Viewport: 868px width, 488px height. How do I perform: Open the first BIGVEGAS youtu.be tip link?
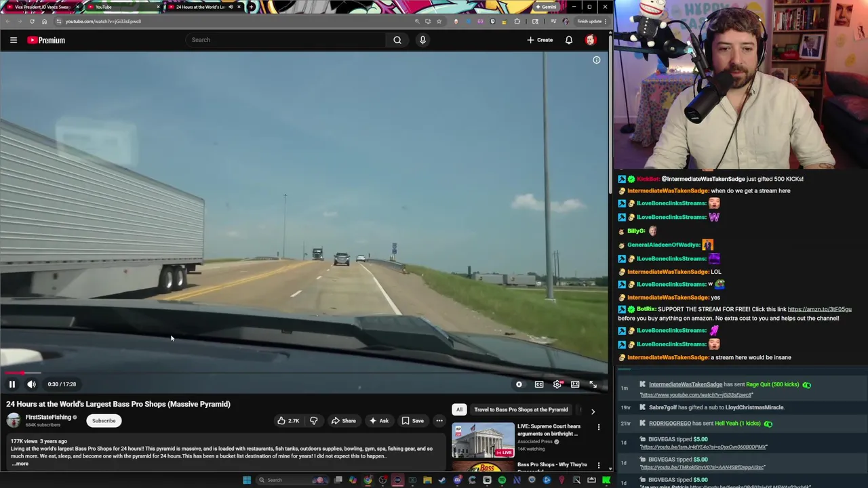click(703, 447)
